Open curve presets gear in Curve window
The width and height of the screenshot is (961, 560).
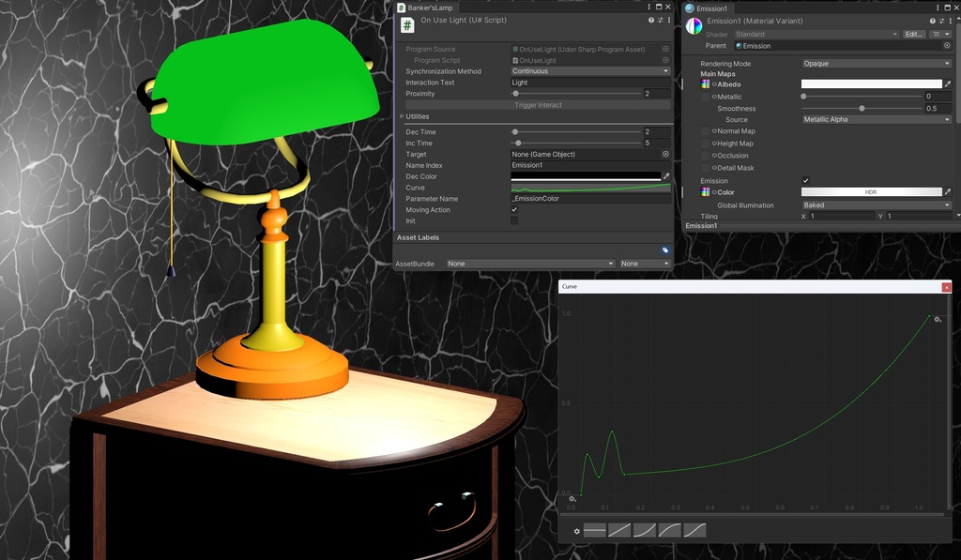pos(577,531)
